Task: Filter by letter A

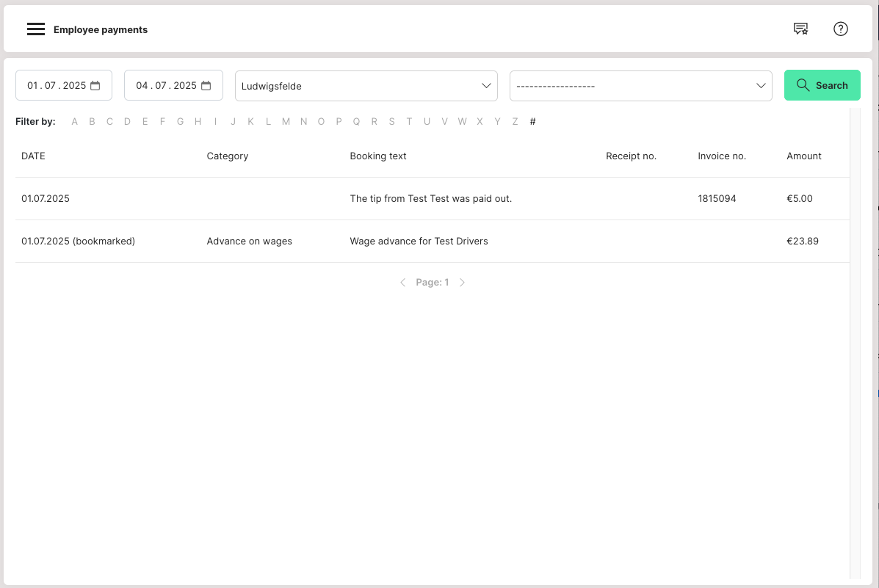Action: 75,121
